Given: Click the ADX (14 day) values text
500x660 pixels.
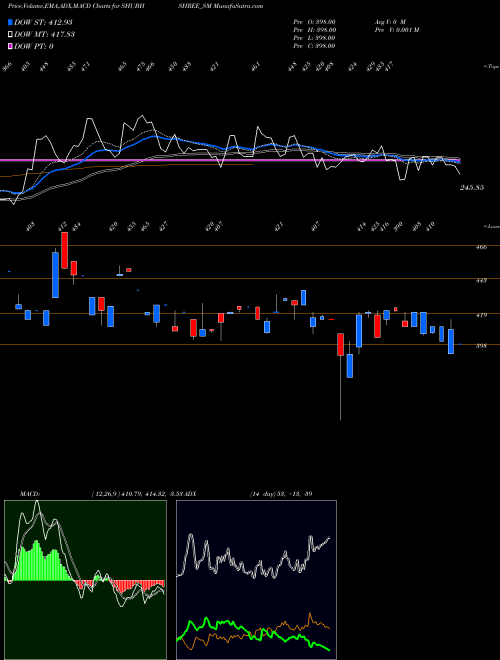Looking at the screenshot, I should coord(281,494).
